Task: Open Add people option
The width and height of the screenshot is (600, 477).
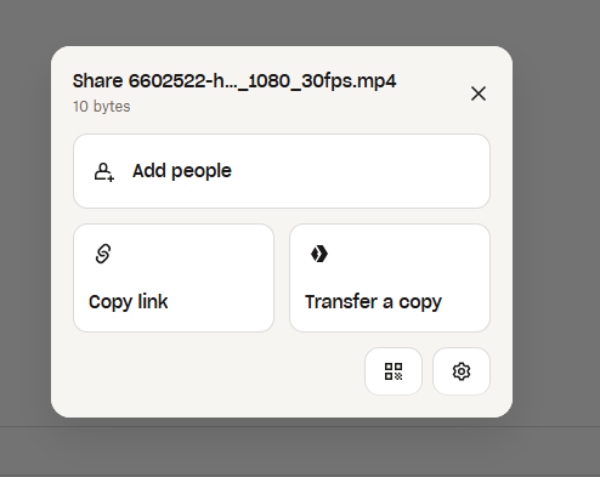Action: click(282, 171)
